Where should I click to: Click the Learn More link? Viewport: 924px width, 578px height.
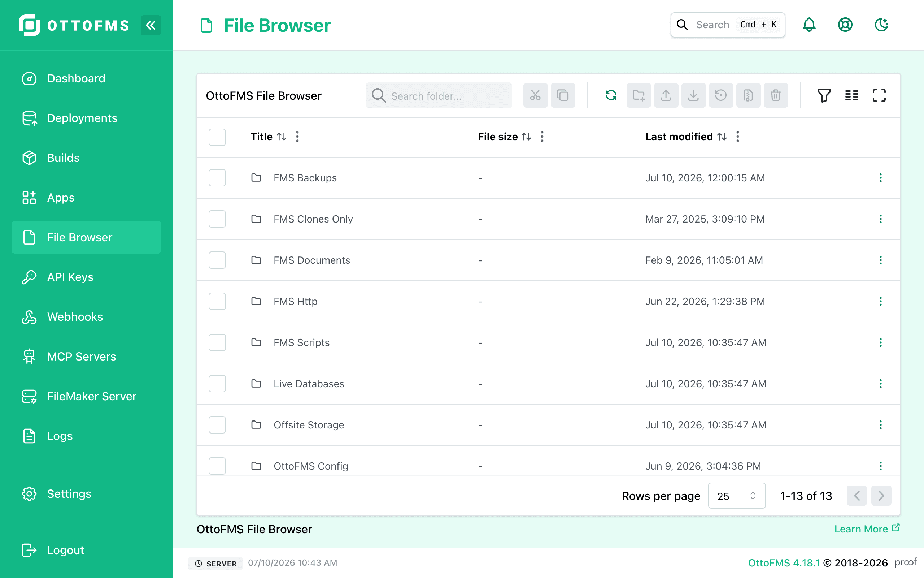[867, 529]
